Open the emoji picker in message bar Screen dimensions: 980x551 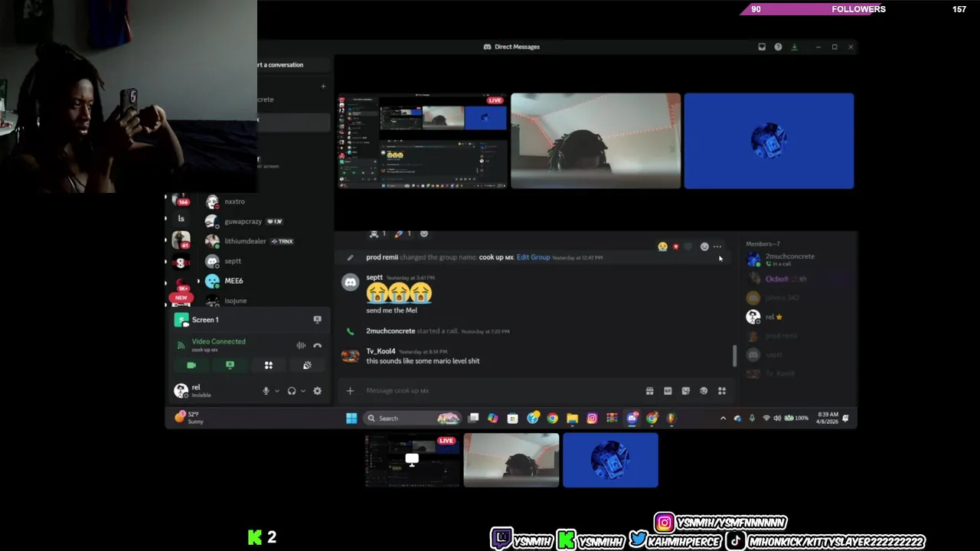pos(704,391)
